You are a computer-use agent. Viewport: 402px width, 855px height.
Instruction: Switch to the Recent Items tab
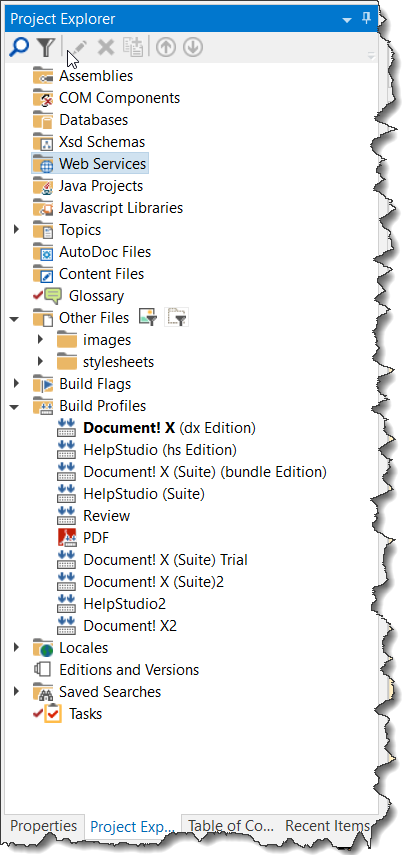click(x=328, y=826)
